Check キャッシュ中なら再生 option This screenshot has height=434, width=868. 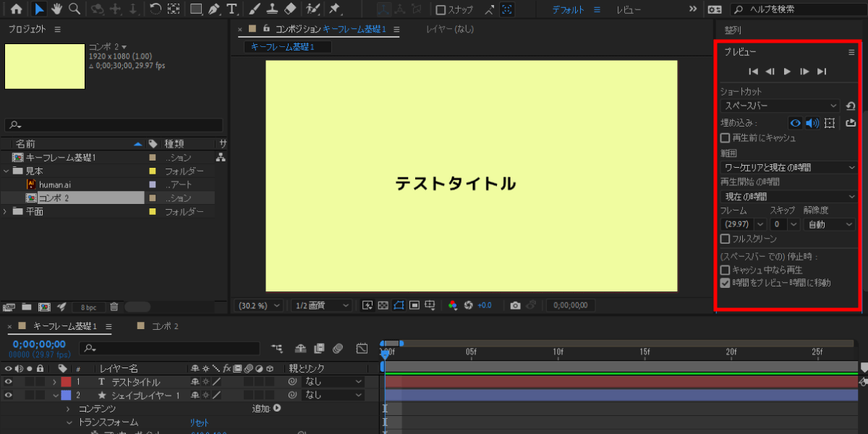[725, 270]
